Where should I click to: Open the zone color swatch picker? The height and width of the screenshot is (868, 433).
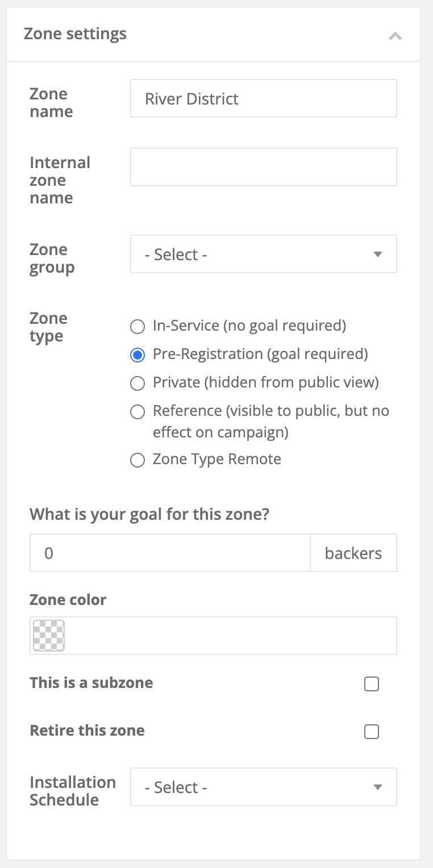49,636
